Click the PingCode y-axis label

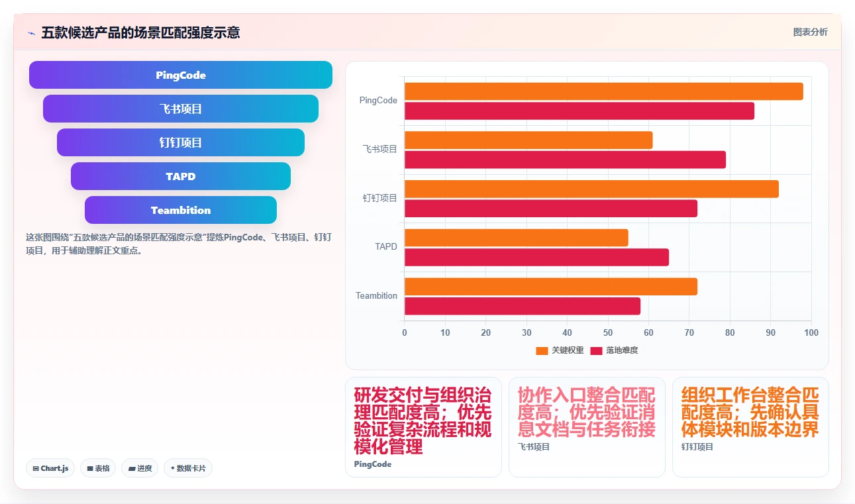tap(378, 101)
